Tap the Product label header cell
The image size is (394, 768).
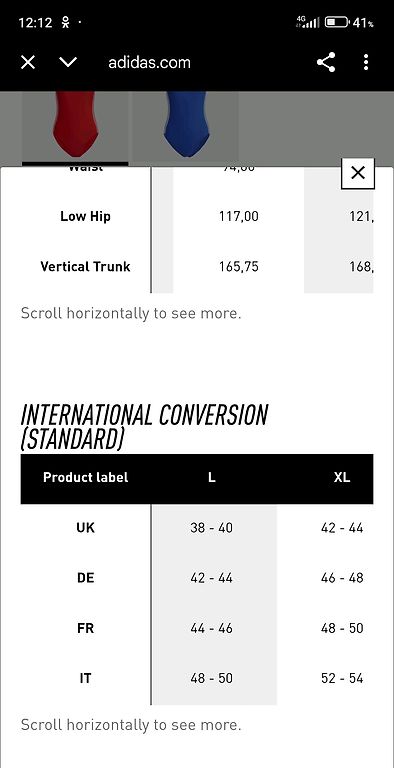tap(85, 478)
